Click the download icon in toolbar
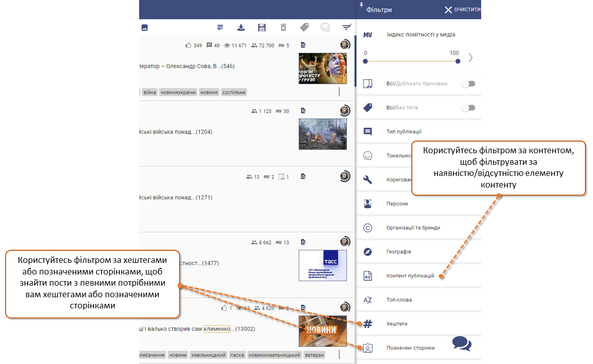This screenshot has width=593, height=364. coord(241,27)
